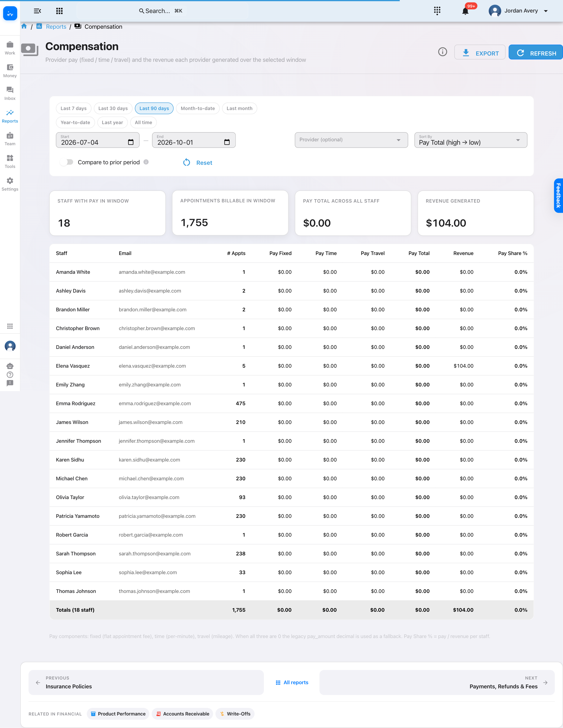Click the home breadcrumb icon
563x728 pixels.
tap(24, 26)
